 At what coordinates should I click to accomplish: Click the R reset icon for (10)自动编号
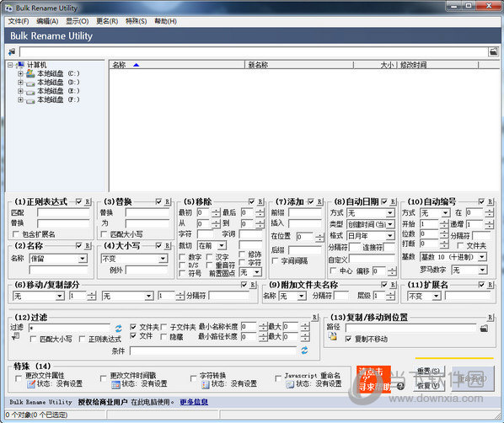[x=491, y=202]
